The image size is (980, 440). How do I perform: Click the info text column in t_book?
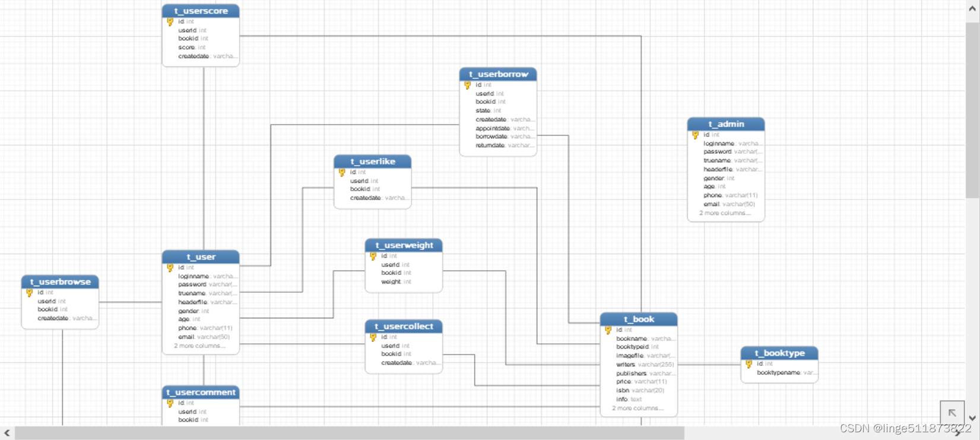629,400
